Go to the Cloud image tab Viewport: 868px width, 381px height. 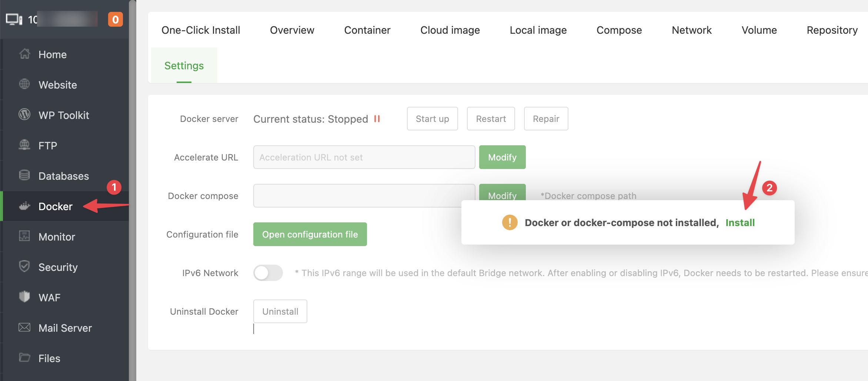pyautogui.click(x=450, y=30)
